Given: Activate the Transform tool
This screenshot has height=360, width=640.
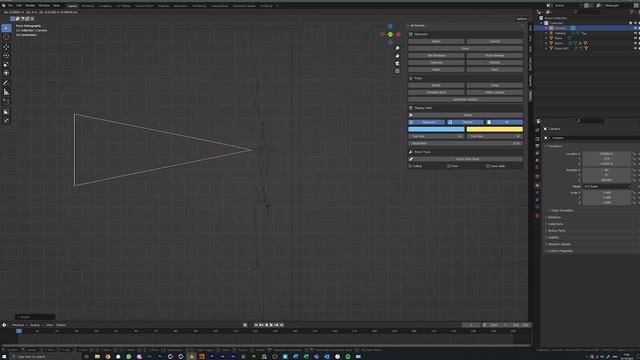Looking at the screenshot, I should pos(6,73).
